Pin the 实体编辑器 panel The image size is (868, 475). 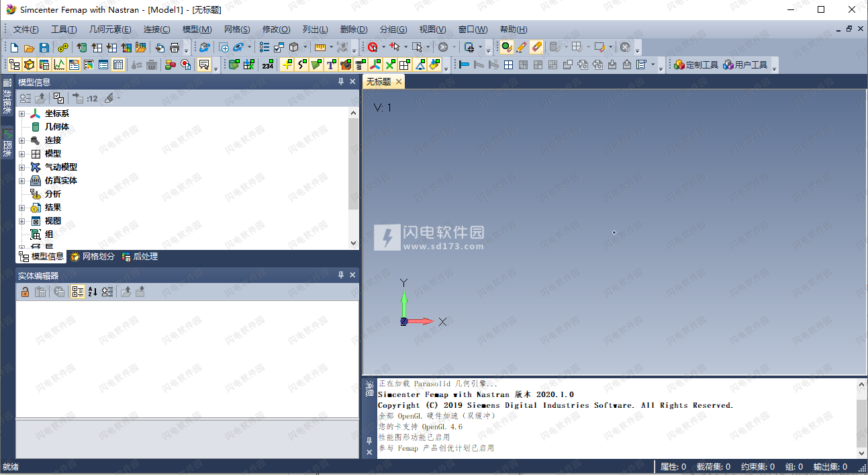tap(340, 275)
